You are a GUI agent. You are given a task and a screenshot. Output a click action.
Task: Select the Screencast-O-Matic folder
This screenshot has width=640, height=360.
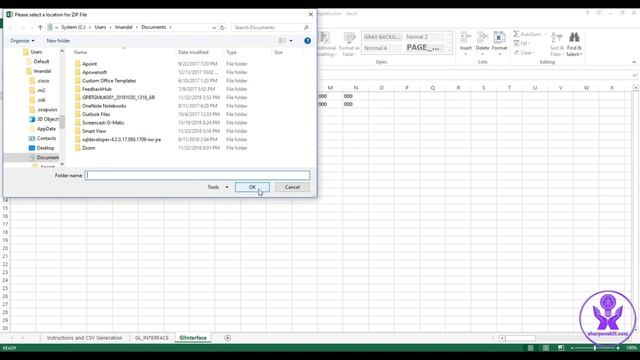click(x=103, y=123)
